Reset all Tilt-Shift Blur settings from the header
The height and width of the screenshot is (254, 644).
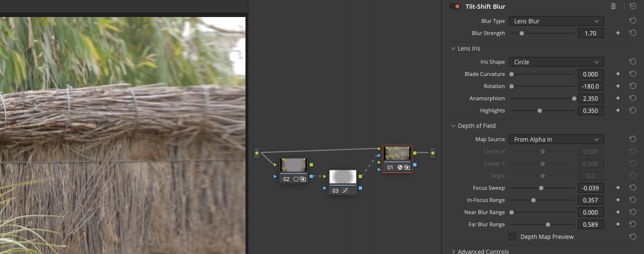[x=632, y=6]
